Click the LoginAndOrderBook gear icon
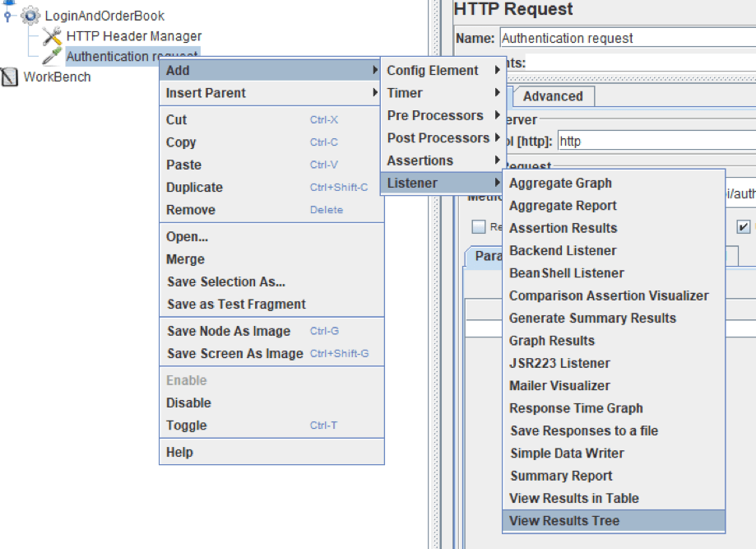Screen dimensions: 756x549 tap(30, 16)
